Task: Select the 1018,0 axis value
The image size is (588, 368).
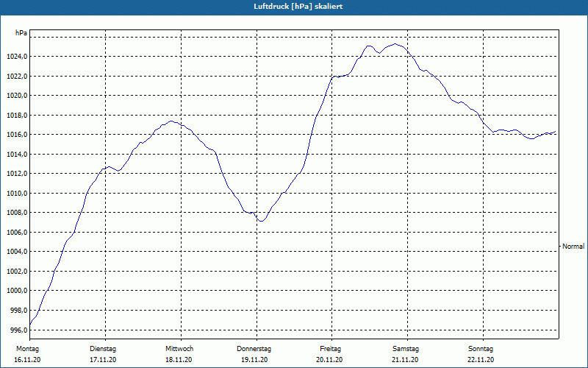Action: click(x=17, y=116)
